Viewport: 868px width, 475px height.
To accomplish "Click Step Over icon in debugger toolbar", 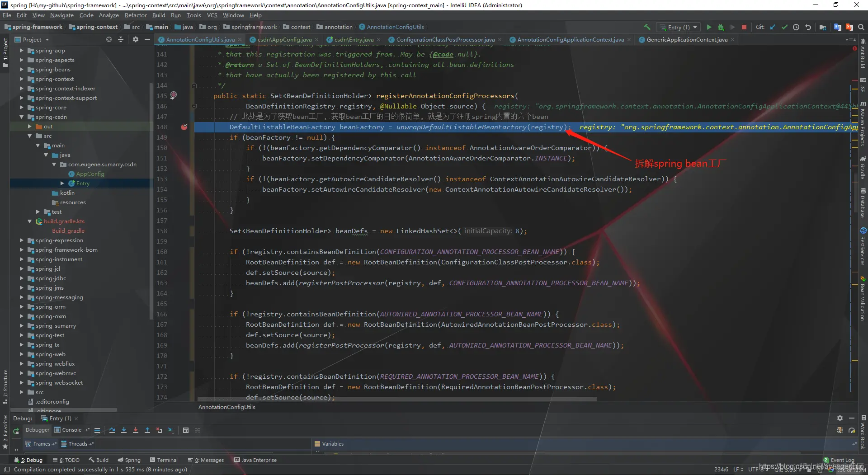I will [112, 430].
